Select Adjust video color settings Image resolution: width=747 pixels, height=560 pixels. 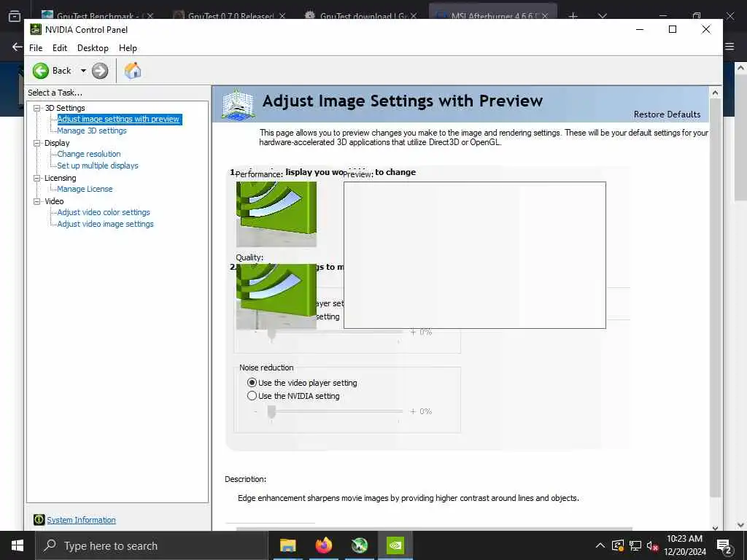coord(104,212)
